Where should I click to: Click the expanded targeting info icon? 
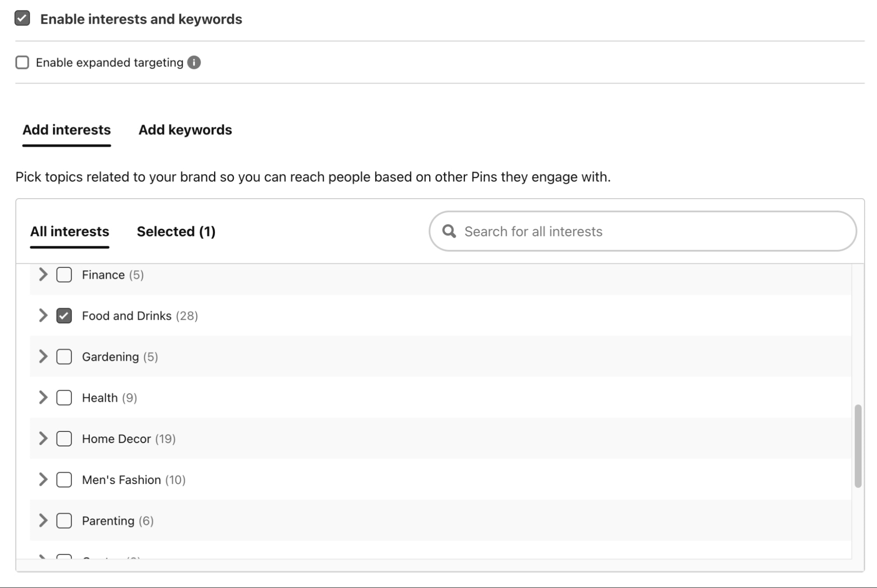(x=194, y=63)
